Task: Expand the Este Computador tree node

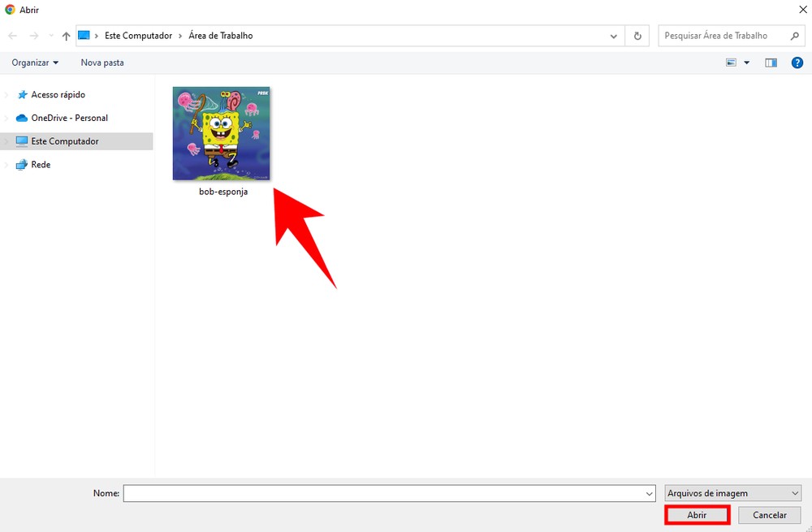Action: (x=6, y=141)
